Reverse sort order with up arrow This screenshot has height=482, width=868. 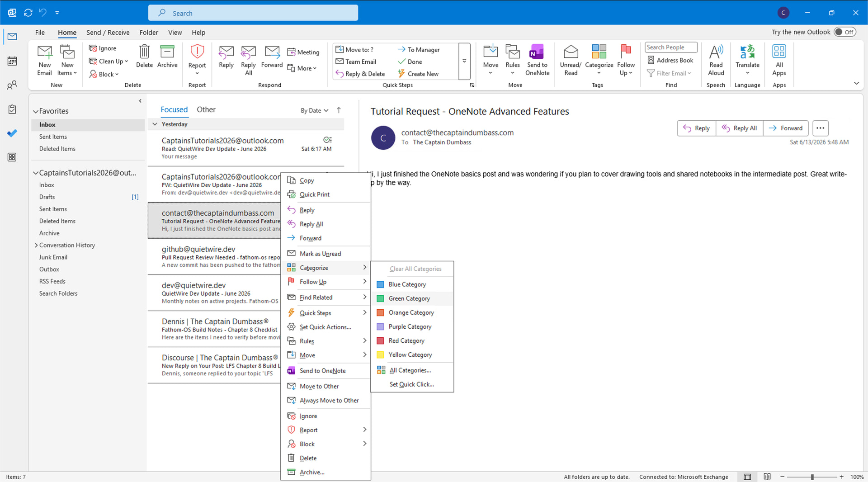pyautogui.click(x=339, y=110)
